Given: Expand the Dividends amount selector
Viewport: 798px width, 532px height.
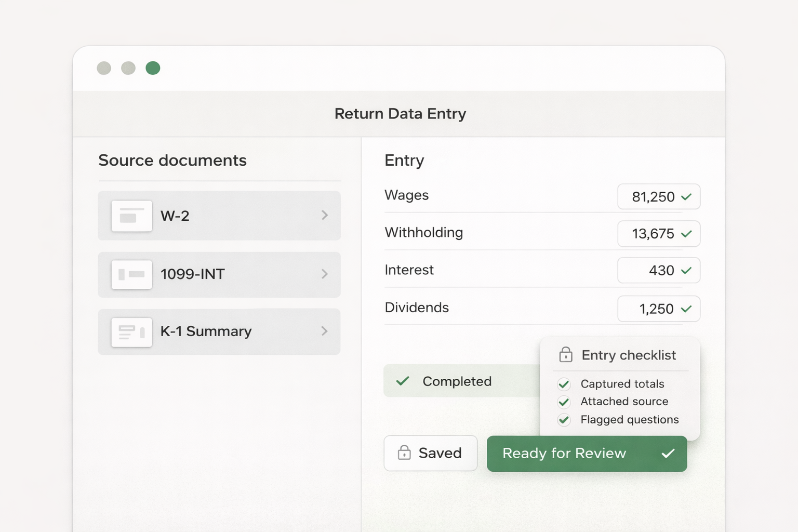Looking at the screenshot, I should [x=659, y=309].
